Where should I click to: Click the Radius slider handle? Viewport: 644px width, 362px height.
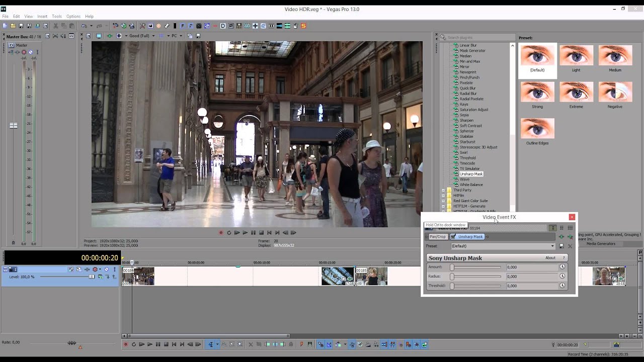click(x=452, y=276)
